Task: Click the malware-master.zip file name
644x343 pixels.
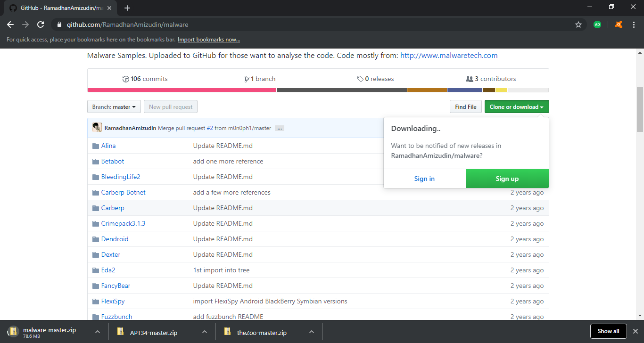Action: (50, 330)
